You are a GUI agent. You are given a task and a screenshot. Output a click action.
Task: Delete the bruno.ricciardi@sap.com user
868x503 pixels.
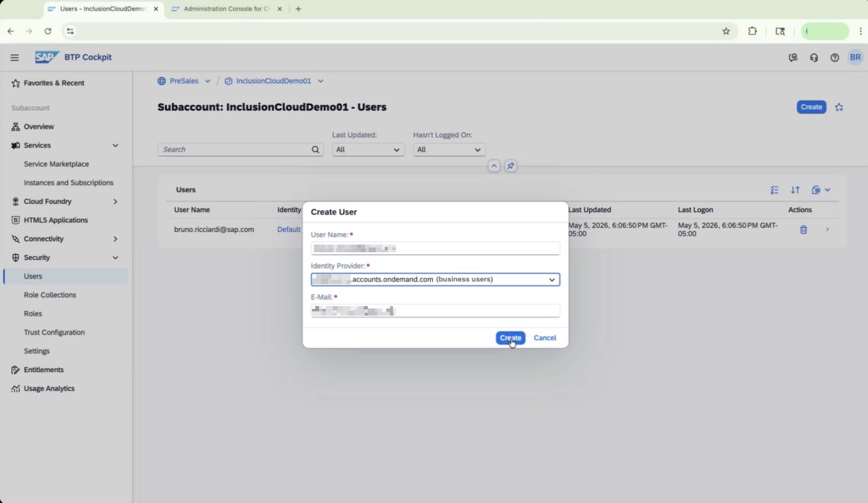click(x=804, y=230)
